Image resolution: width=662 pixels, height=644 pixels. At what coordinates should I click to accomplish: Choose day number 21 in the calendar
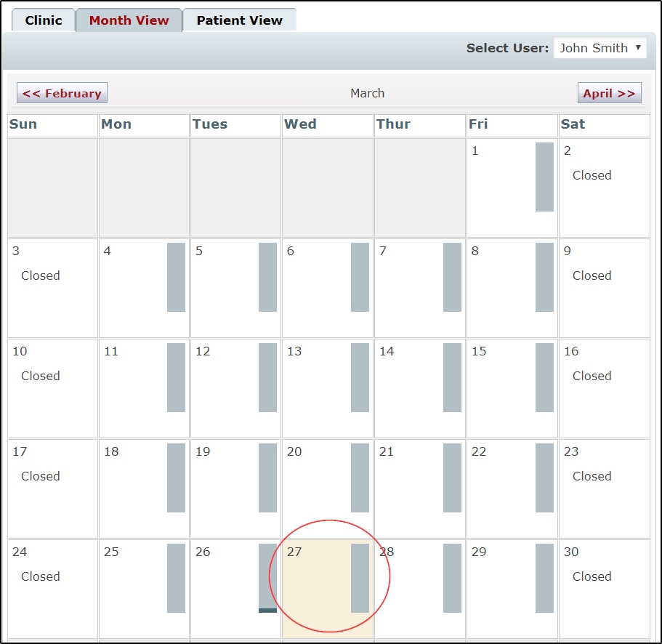pos(387,451)
